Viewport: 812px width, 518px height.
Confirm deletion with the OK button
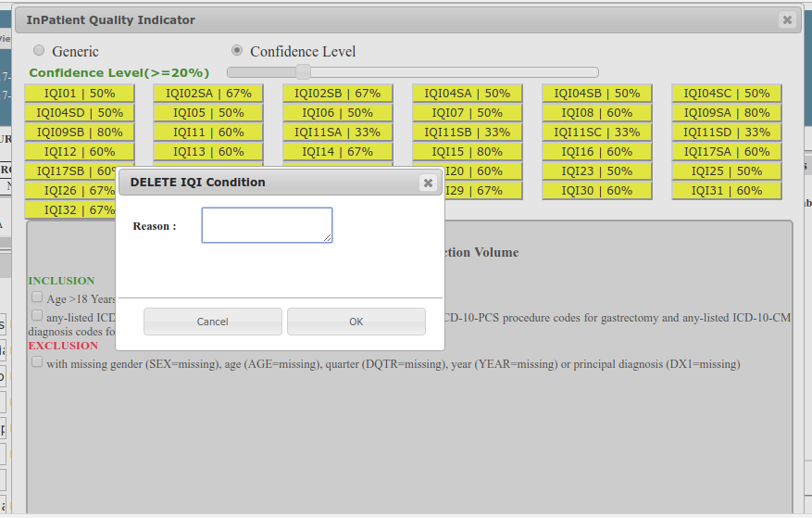tap(356, 322)
